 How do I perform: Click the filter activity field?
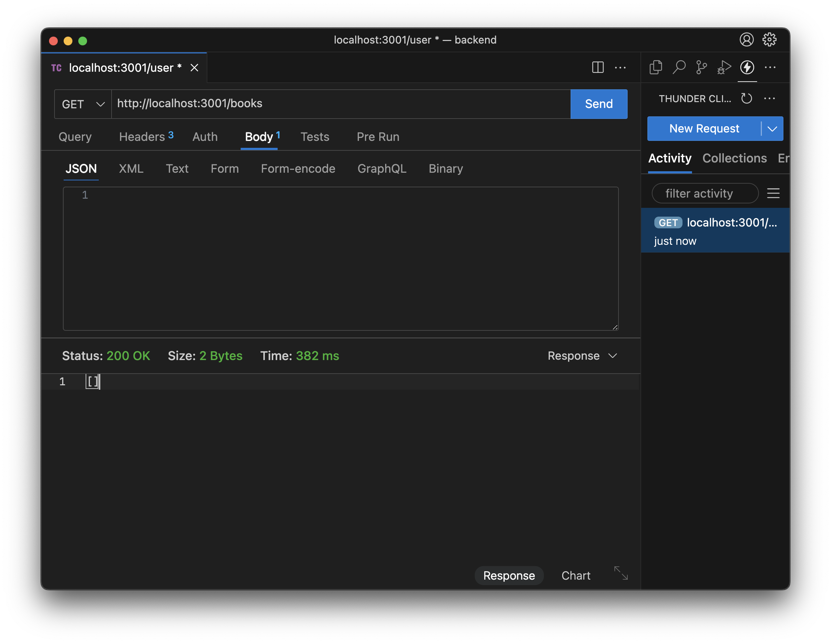click(x=705, y=193)
